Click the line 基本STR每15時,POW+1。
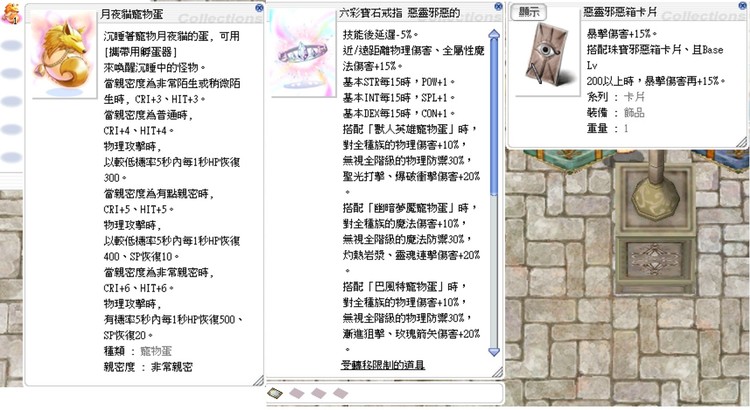Viewport: 750px width, 410px height. point(398,82)
